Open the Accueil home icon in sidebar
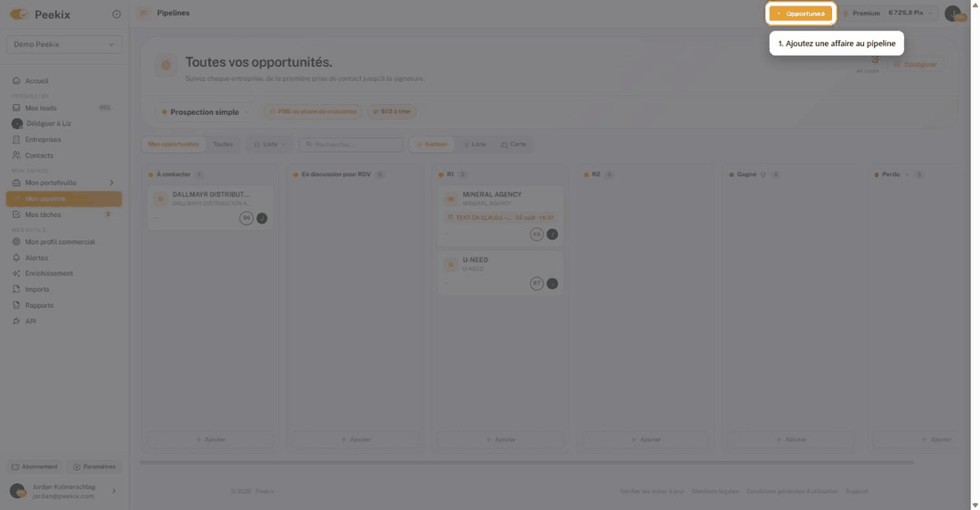 tap(16, 80)
